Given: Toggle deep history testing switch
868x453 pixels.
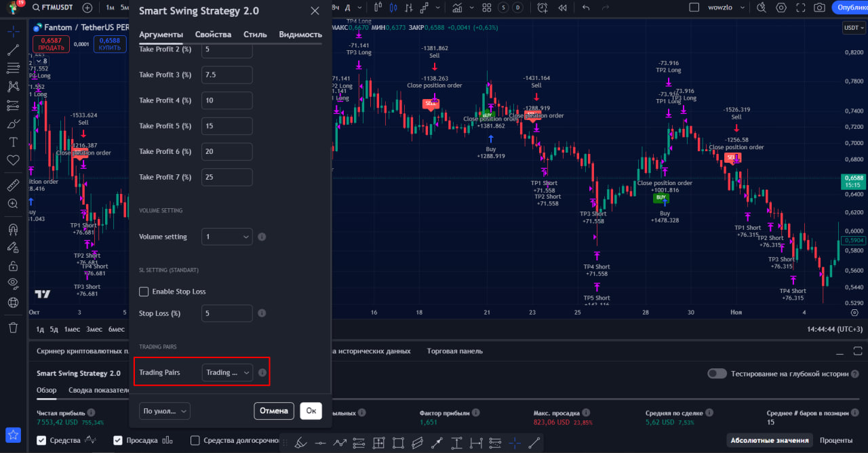Looking at the screenshot, I should (717, 374).
